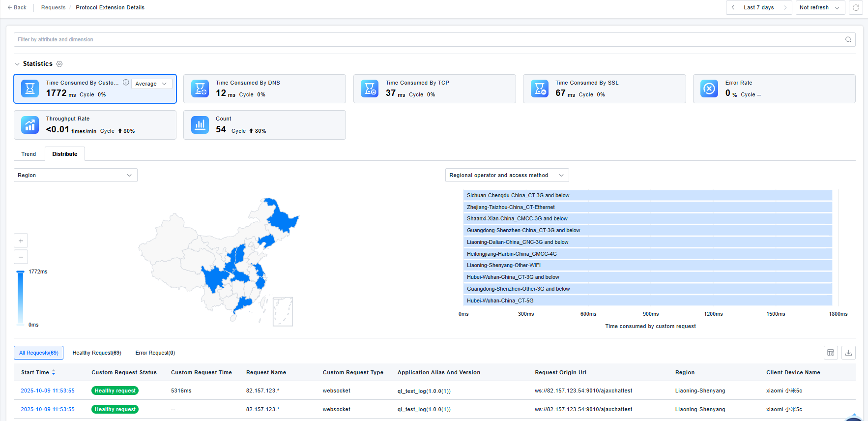The height and width of the screenshot is (421, 868).
Task: Open the Average aggregation dropdown
Action: [151, 84]
